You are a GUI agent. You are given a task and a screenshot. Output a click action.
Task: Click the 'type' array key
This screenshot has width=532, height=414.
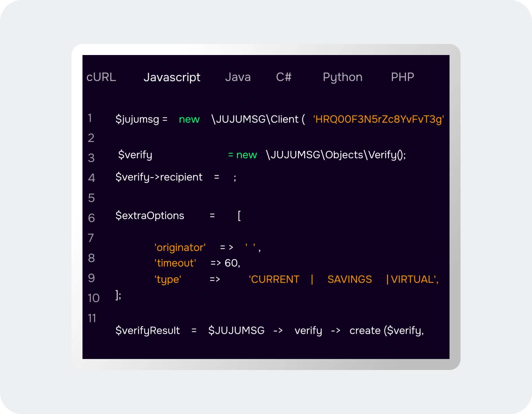[168, 279]
